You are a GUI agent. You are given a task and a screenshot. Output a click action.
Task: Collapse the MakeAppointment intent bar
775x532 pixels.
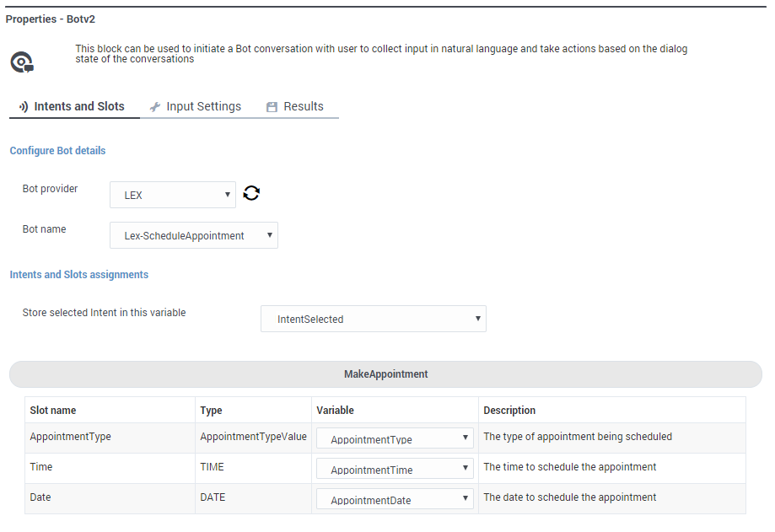tap(385, 373)
